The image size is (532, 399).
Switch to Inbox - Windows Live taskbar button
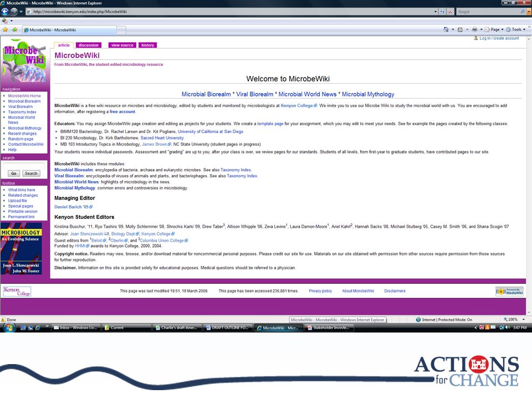click(x=76, y=328)
